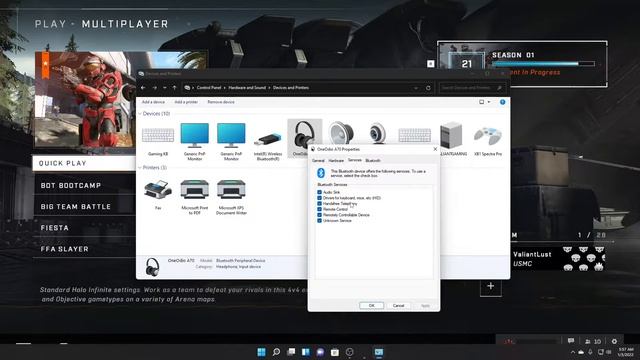
Task: Switch to the Bluetooth tab
Action: pos(373,160)
